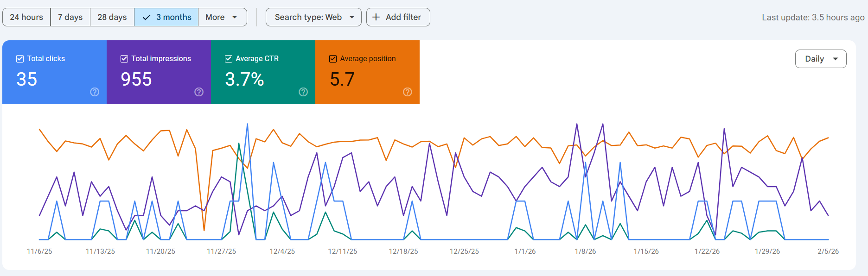Screen dimensions: 868x276
Task: Open the Daily granularity dropdown
Action: coord(821,59)
